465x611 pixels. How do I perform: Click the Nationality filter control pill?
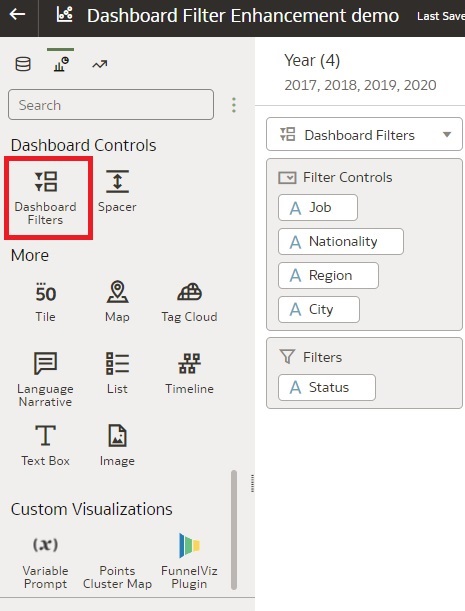tap(341, 242)
